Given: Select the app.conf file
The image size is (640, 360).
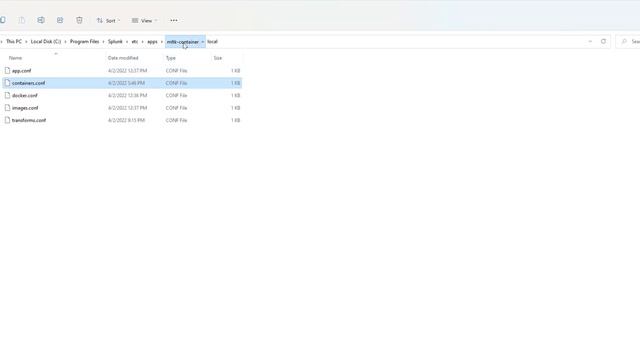Looking at the screenshot, I should pos(22,71).
